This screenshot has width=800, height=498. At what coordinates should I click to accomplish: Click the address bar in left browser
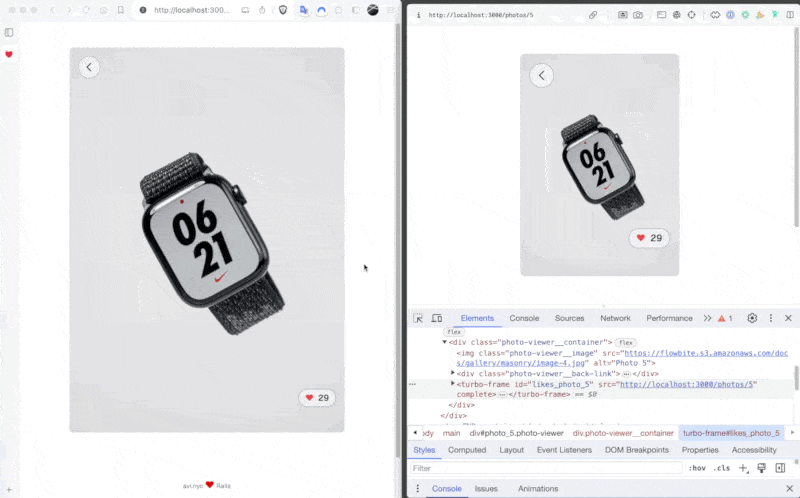point(191,10)
